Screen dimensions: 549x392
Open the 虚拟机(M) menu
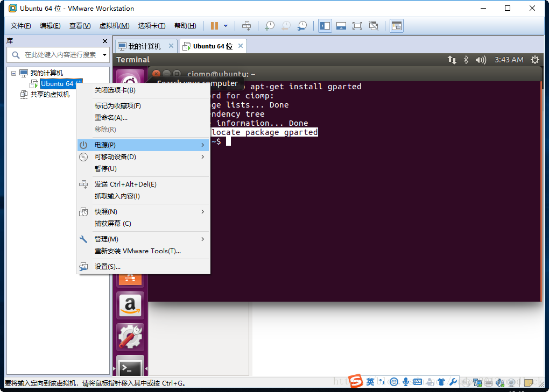(x=114, y=25)
